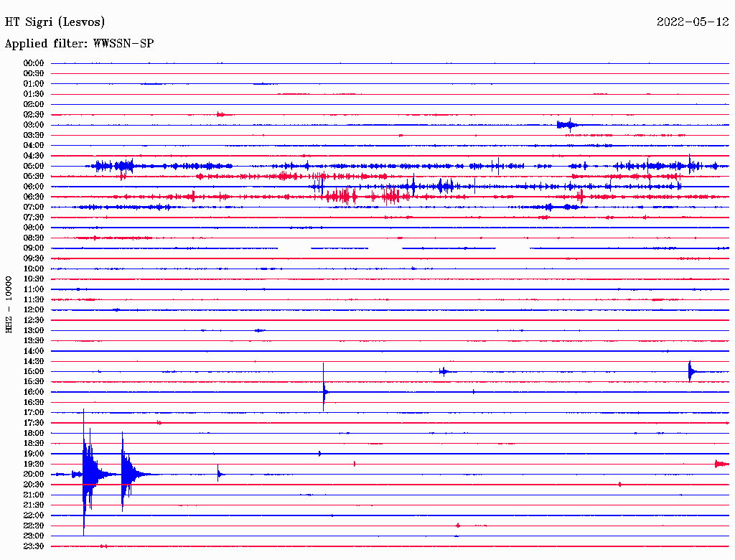The width and height of the screenshot is (735, 560).
Task: Click the 07:30 time label
Action: point(34,217)
